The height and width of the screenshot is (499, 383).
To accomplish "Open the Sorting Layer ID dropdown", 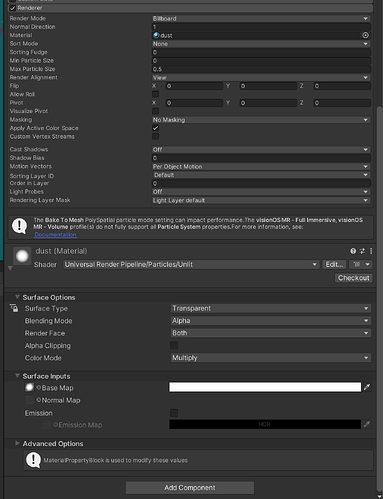I will click(261, 175).
